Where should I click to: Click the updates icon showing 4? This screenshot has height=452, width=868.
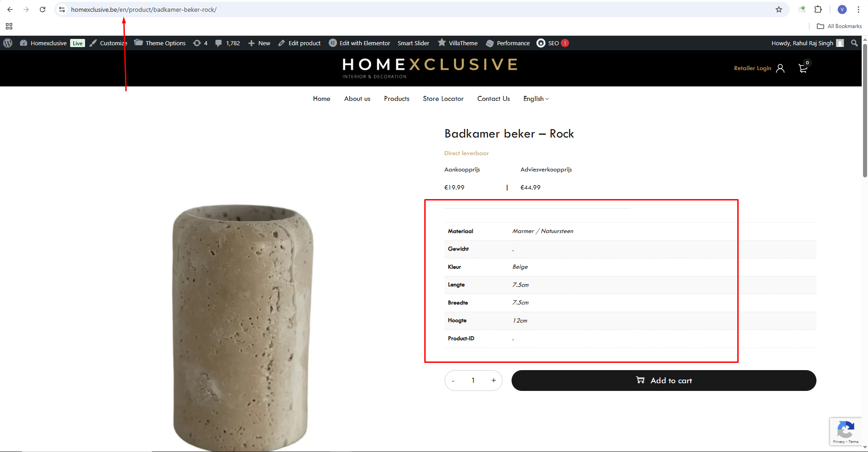pos(200,43)
